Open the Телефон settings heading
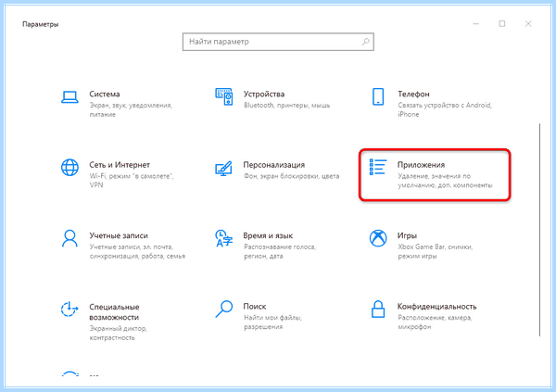 [x=413, y=94]
